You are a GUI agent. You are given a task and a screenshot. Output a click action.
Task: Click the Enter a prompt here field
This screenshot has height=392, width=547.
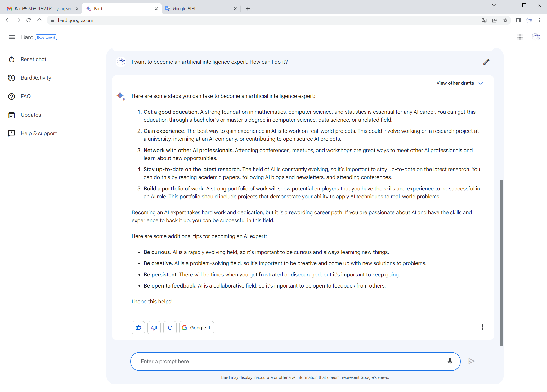click(x=291, y=361)
